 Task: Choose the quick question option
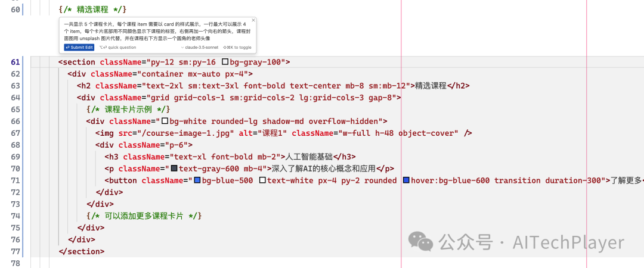tap(119, 47)
